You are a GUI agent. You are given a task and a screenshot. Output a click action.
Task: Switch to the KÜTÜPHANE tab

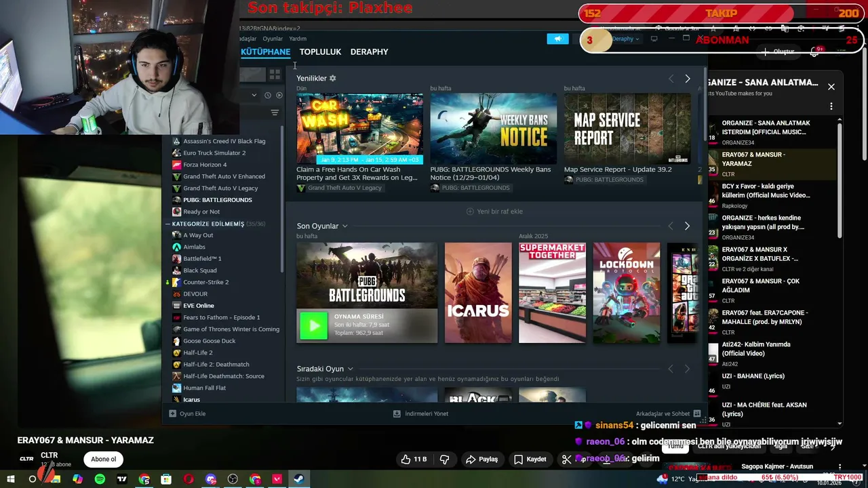tap(265, 52)
